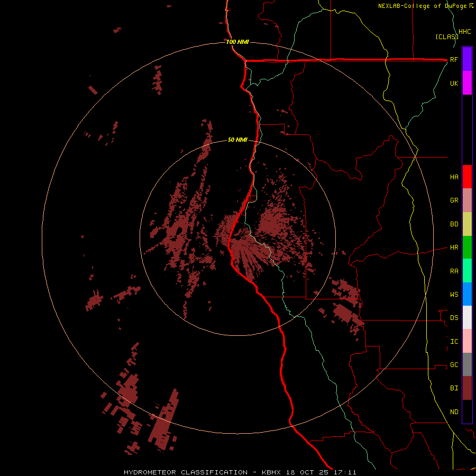Select the dusty pink GR legend swatch
This screenshot has width=476, height=476.
click(467, 200)
